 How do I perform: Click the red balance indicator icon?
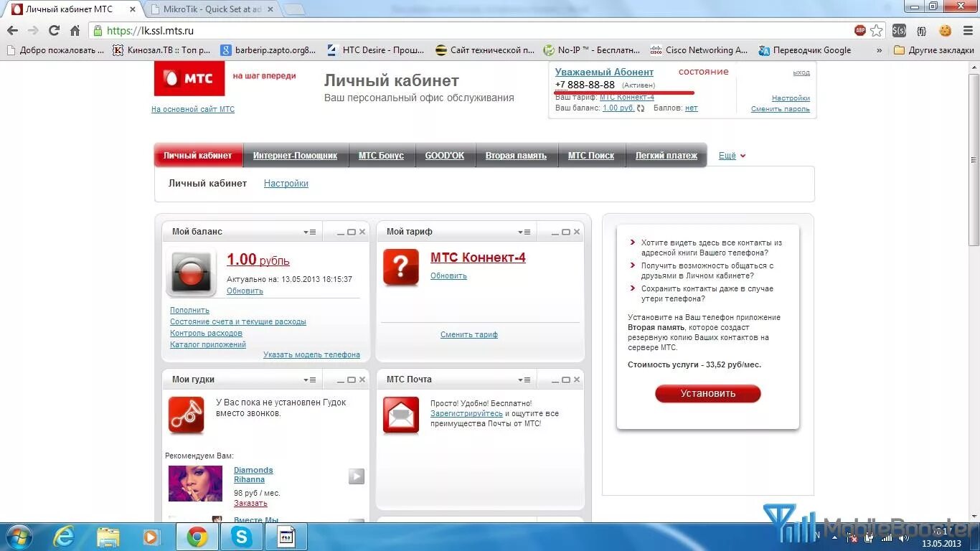point(191,273)
